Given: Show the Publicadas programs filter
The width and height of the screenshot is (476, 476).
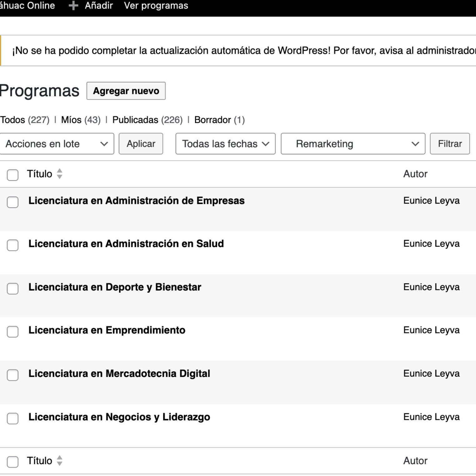Looking at the screenshot, I should [x=135, y=120].
